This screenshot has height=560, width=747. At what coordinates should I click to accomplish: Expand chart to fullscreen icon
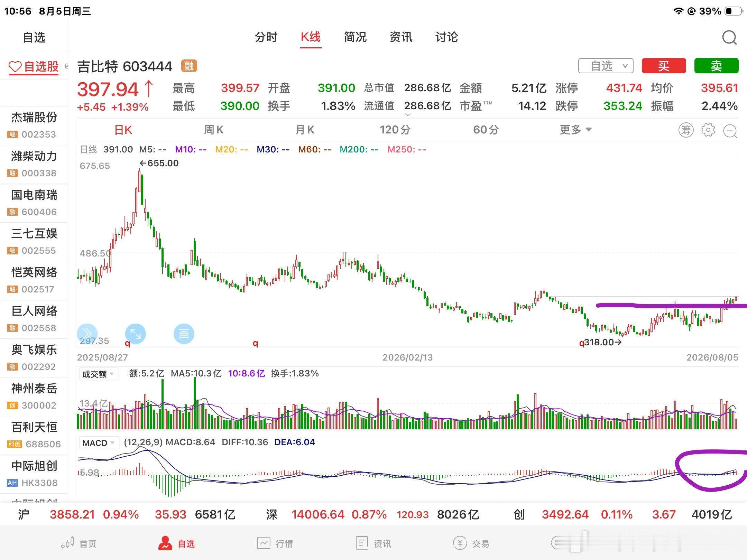[x=135, y=334]
